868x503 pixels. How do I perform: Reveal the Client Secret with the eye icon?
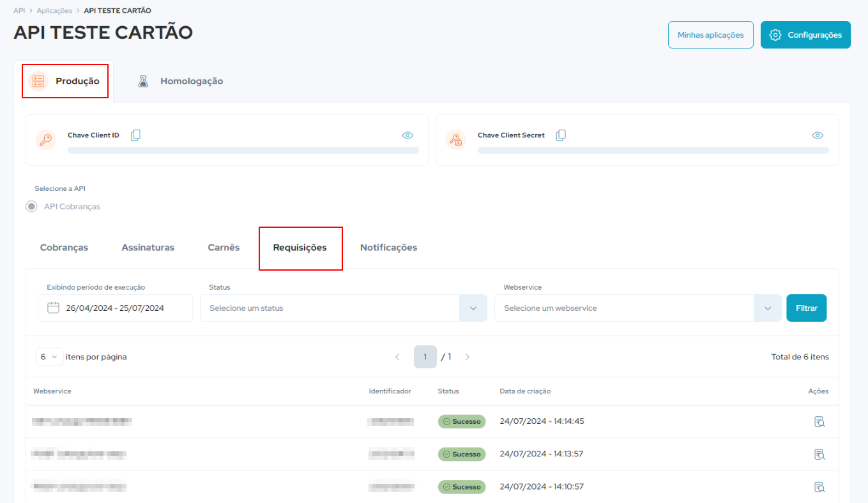(818, 135)
